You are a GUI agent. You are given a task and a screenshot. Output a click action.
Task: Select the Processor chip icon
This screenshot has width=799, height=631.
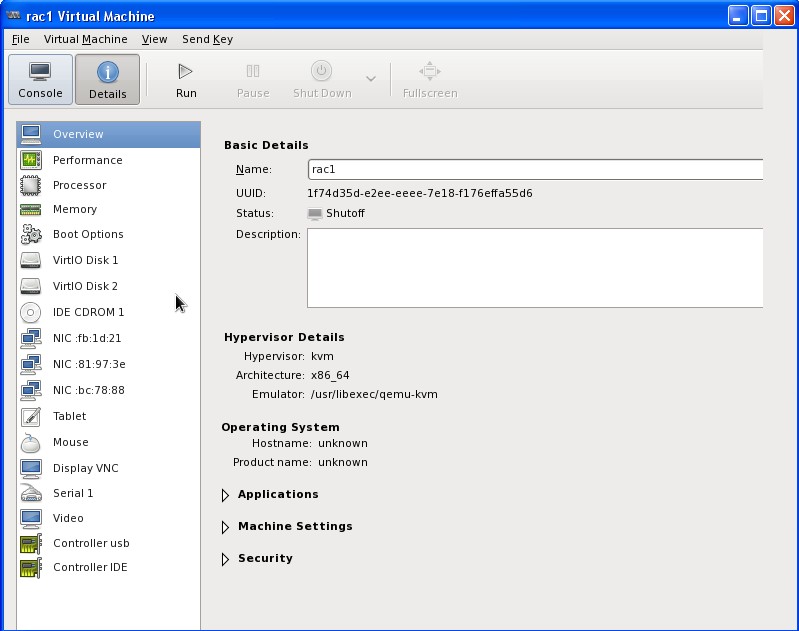(31, 185)
